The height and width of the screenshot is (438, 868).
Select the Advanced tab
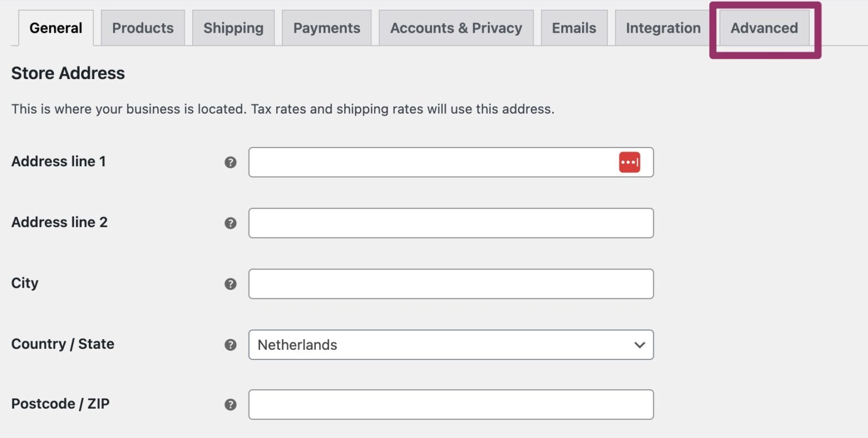pyautogui.click(x=764, y=28)
